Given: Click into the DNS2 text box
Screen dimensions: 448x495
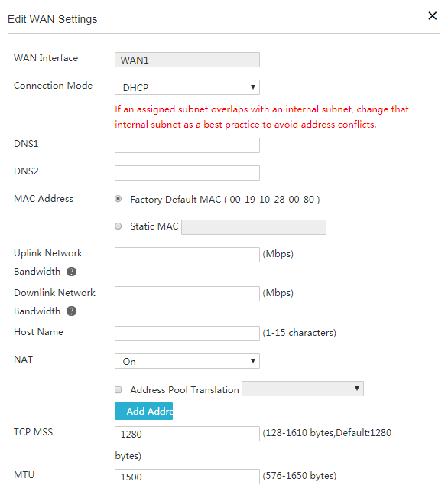Looking at the screenshot, I should click(187, 173).
